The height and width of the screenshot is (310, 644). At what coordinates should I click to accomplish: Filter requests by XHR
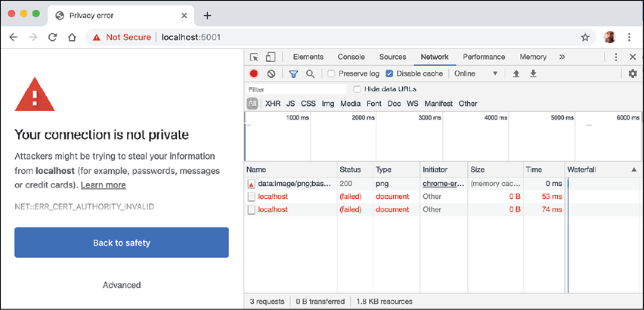pos(273,104)
